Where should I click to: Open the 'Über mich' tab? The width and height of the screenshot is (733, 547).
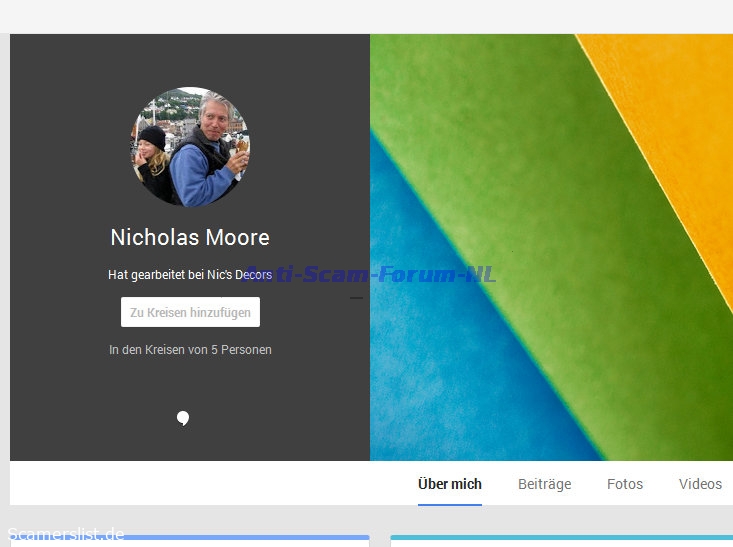pos(450,484)
